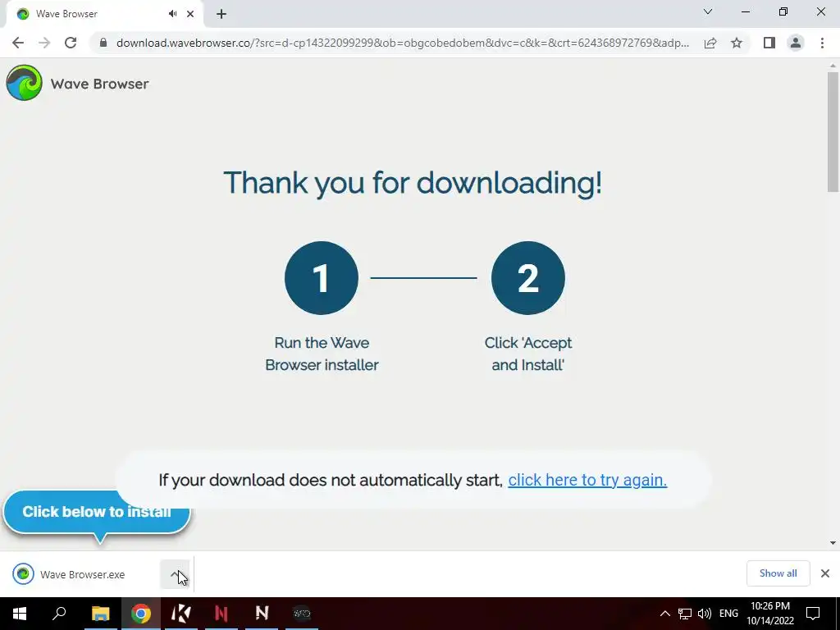Show hidden system tray icons

pyautogui.click(x=664, y=614)
